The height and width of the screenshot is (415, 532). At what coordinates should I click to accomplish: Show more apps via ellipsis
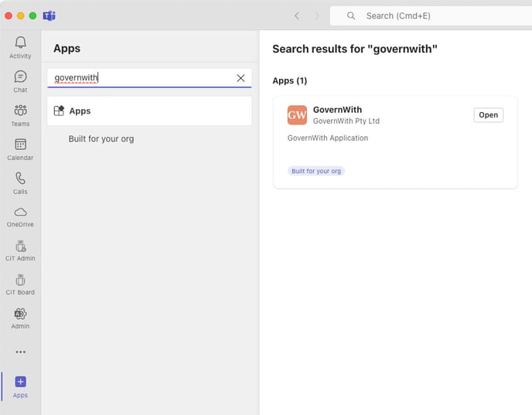click(x=20, y=352)
